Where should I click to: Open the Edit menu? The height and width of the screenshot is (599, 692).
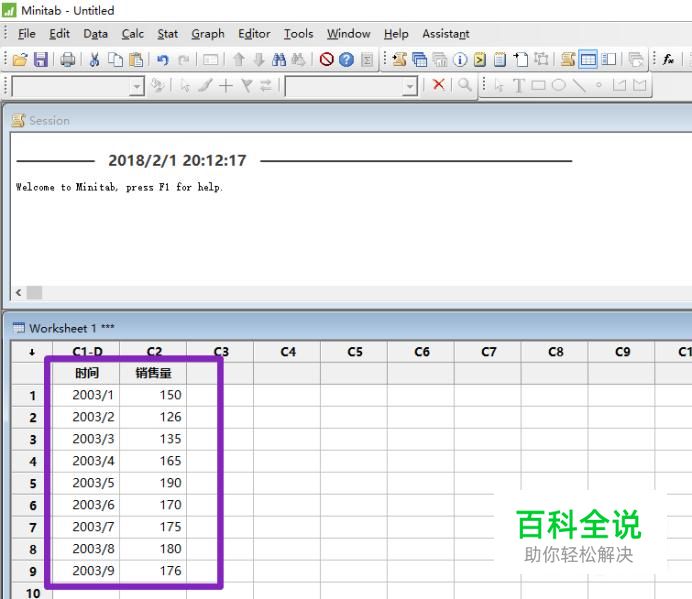(x=59, y=34)
